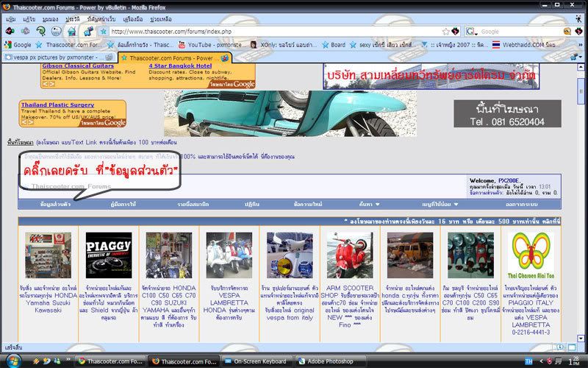
Task: Click the green swirl reload icon
Action: [x=40, y=32]
